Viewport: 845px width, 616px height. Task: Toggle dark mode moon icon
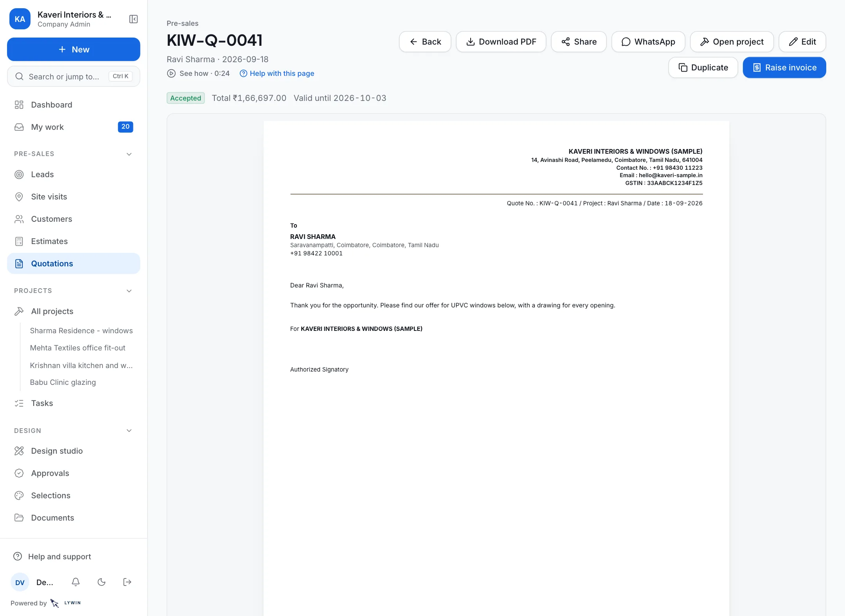coord(102,582)
